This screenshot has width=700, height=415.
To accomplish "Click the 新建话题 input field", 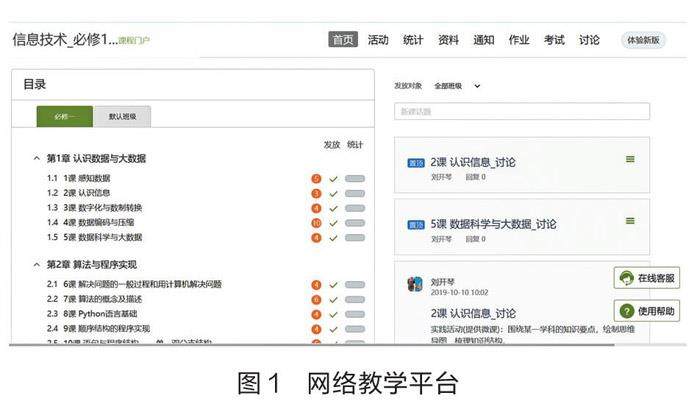I will [x=521, y=112].
